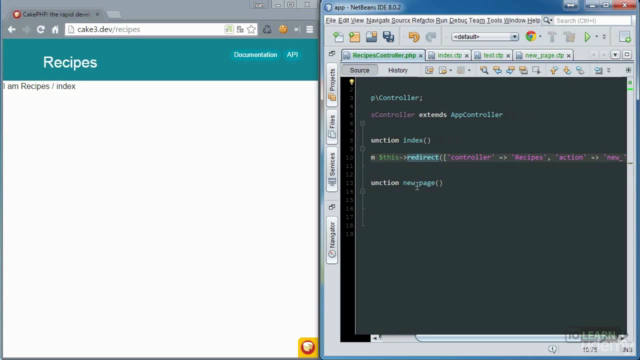The height and width of the screenshot is (360, 640).
Task: Click Build Project hammer icon
Action: [x=552, y=37]
